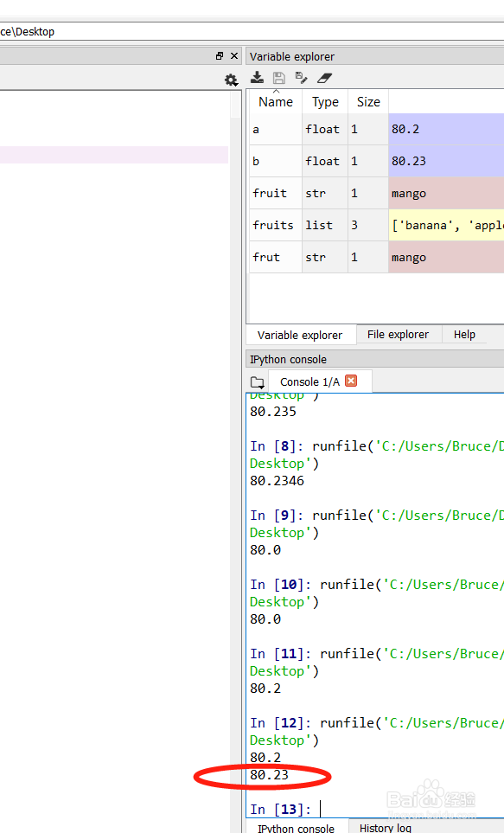Click the highlighted line in the editor
The image size is (504, 833).
(x=113, y=155)
